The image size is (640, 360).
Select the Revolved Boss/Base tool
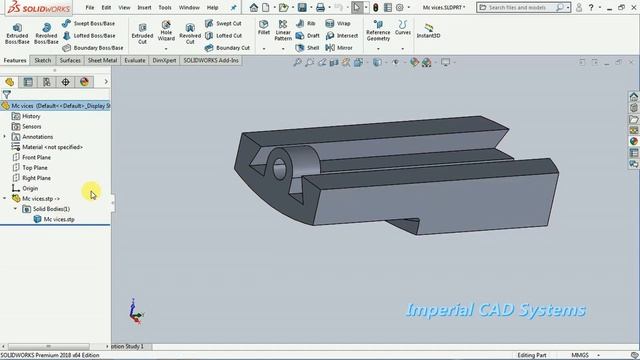coord(46,33)
